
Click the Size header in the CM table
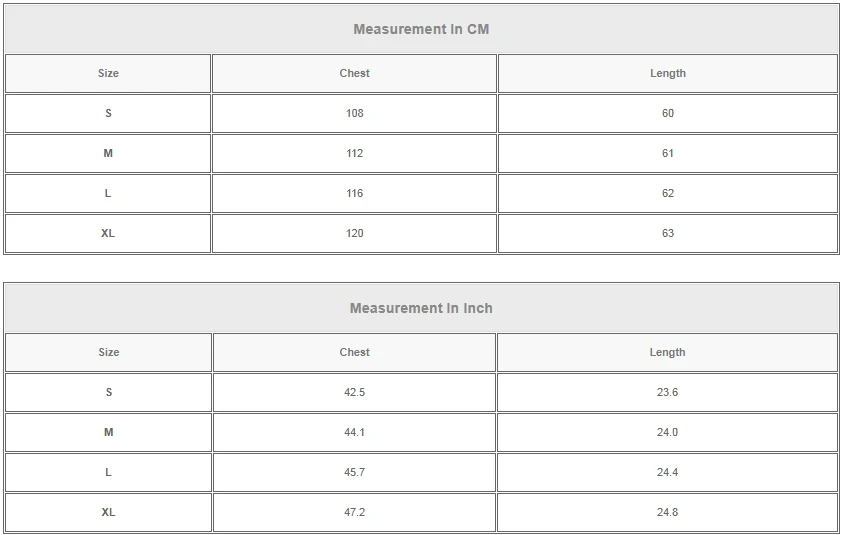(108, 74)
